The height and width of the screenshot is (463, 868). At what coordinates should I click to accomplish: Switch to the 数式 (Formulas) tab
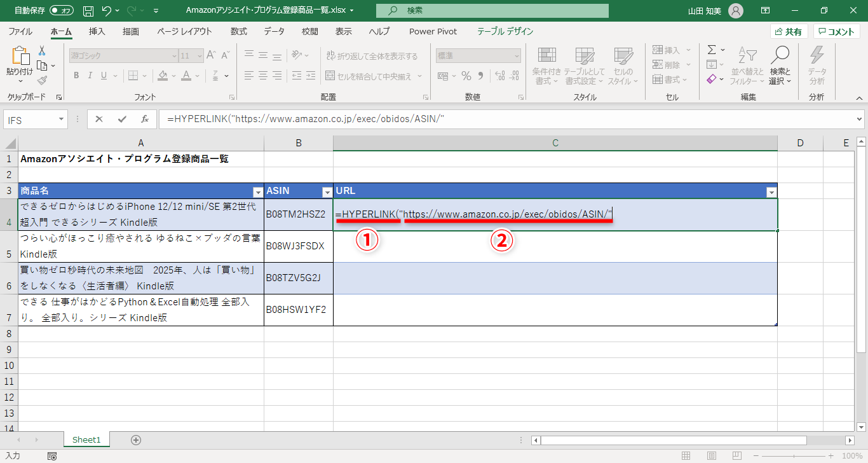tap(239, 31)
